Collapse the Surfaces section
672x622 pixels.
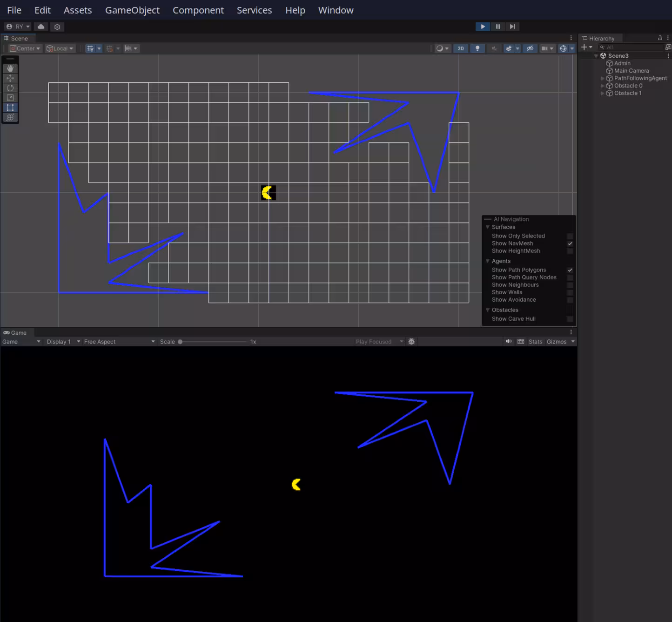pos(488,227)
